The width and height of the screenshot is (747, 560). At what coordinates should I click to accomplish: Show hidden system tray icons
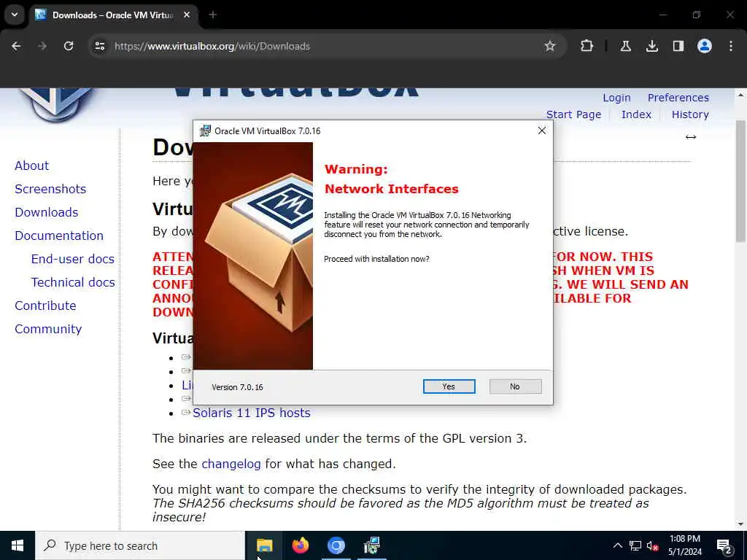617,545
